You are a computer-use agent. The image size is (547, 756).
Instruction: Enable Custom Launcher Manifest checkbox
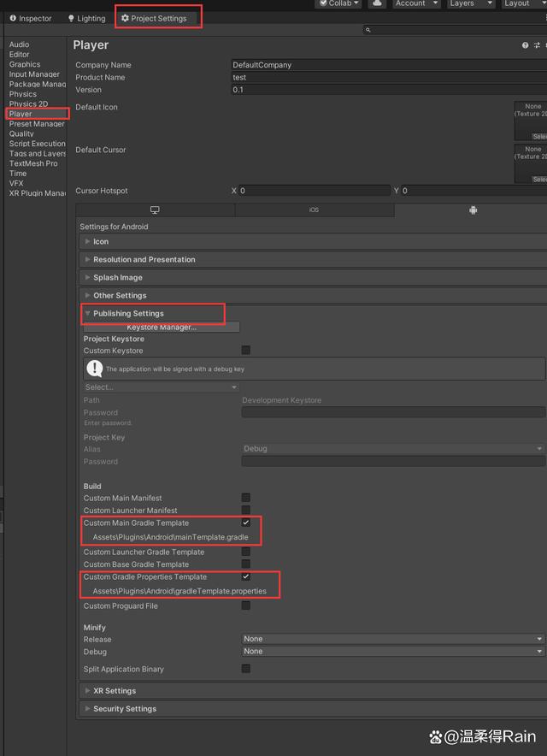246,510
